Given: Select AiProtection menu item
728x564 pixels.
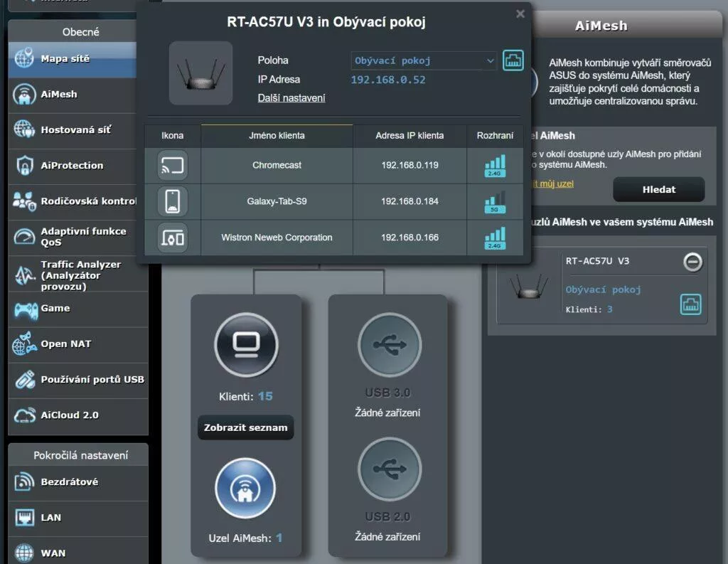Looking at the screenshot, I should 73,166.
